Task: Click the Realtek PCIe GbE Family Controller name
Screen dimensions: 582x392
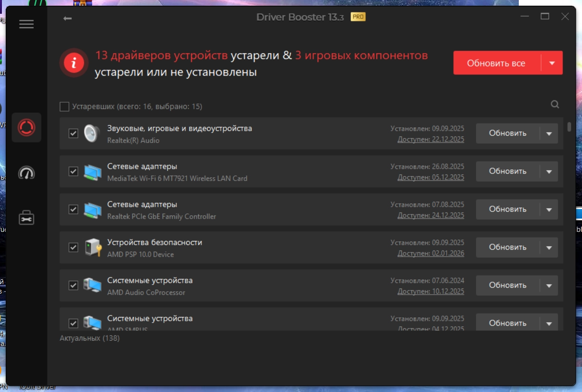Action: (x=162, y=217)
